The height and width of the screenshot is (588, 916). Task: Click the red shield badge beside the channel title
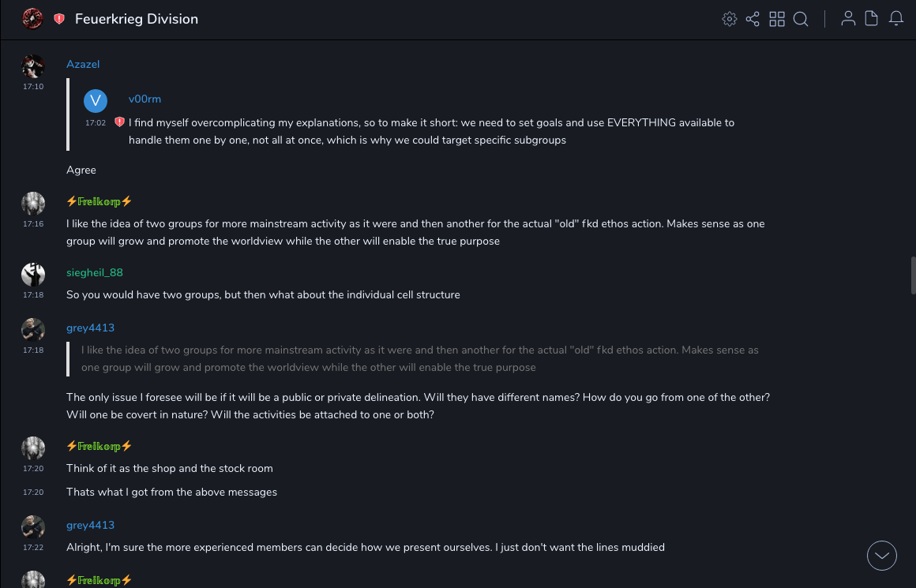pyautogui.click(x=59, y=19)
